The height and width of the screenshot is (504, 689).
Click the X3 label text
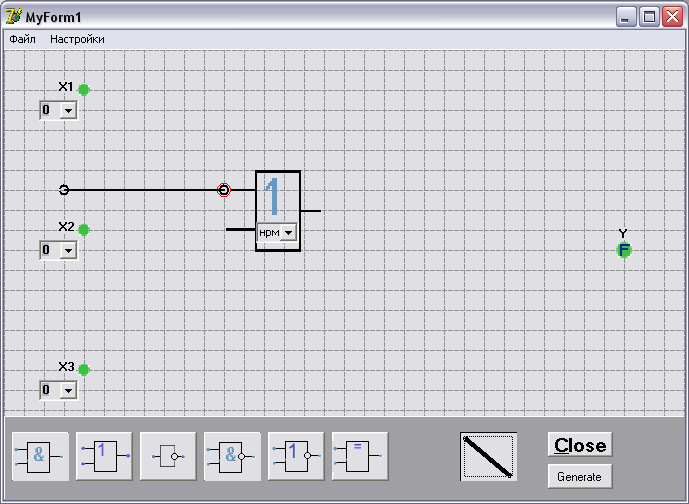click(x=66, y=366)
